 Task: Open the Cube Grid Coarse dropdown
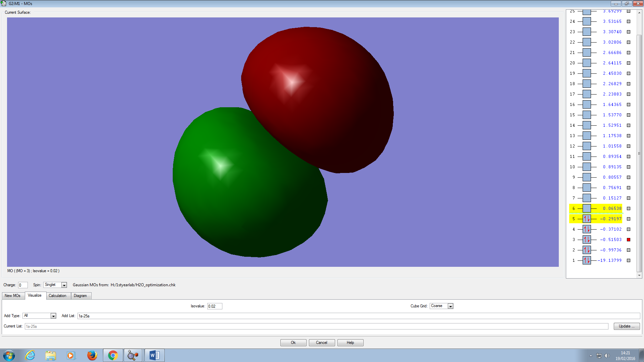click(x=450, y=306)
